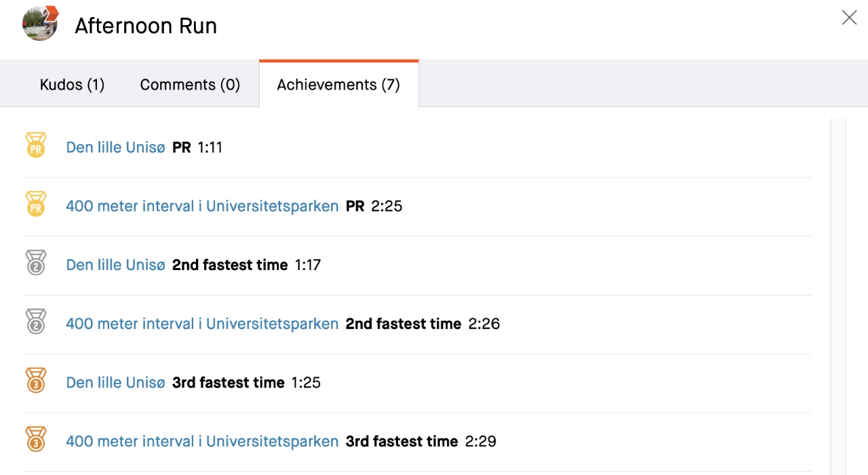
Task: Click the gold PR medal for Den lille Unisø
Action: coord(35,146)
